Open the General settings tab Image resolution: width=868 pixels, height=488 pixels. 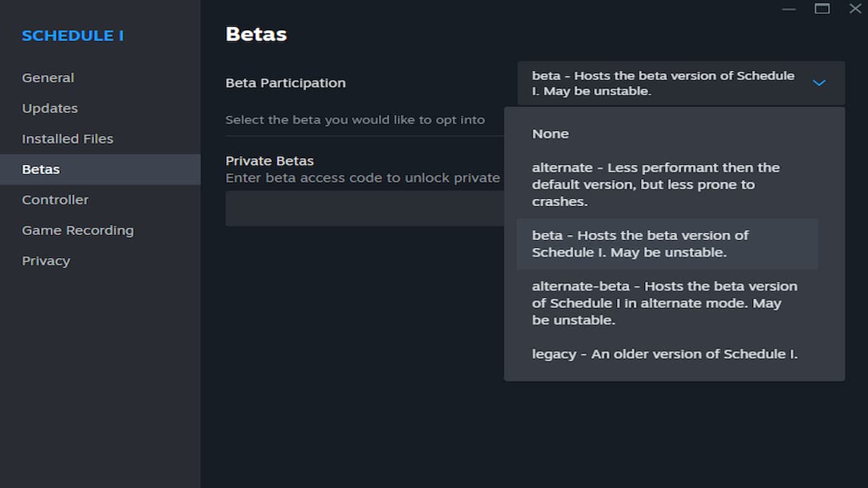pyautogui.click(x=48, y=78)
